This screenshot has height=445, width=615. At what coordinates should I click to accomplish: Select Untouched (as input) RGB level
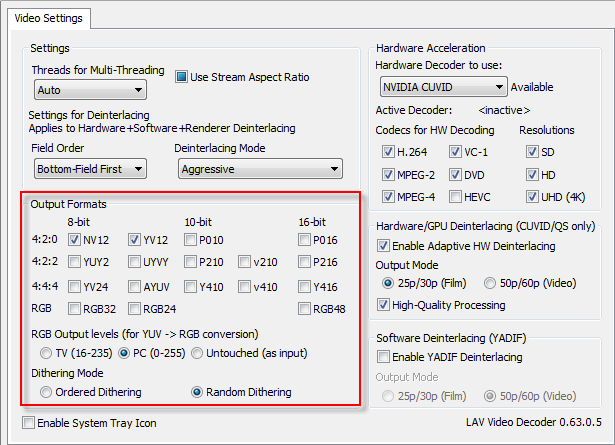point(197,353)
